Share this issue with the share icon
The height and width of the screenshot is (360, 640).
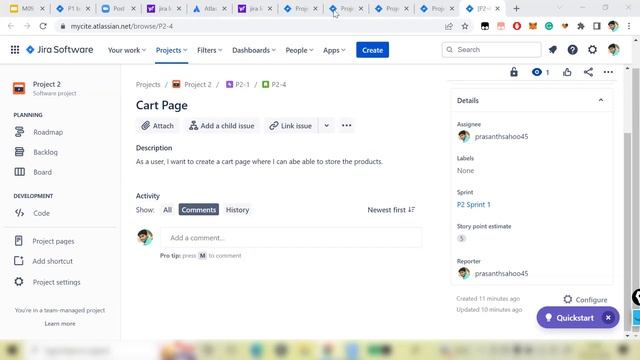[588, 72]
